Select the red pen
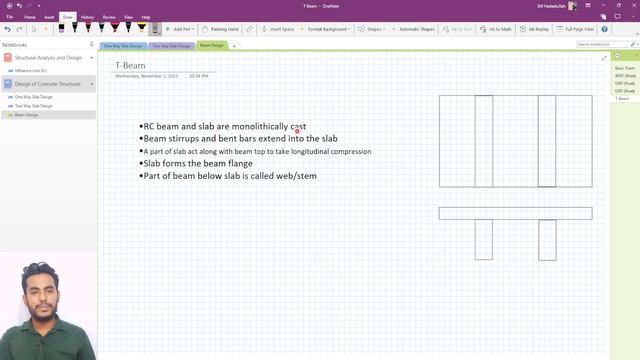This screenshot has width=640, height=360. coord(88,28)
